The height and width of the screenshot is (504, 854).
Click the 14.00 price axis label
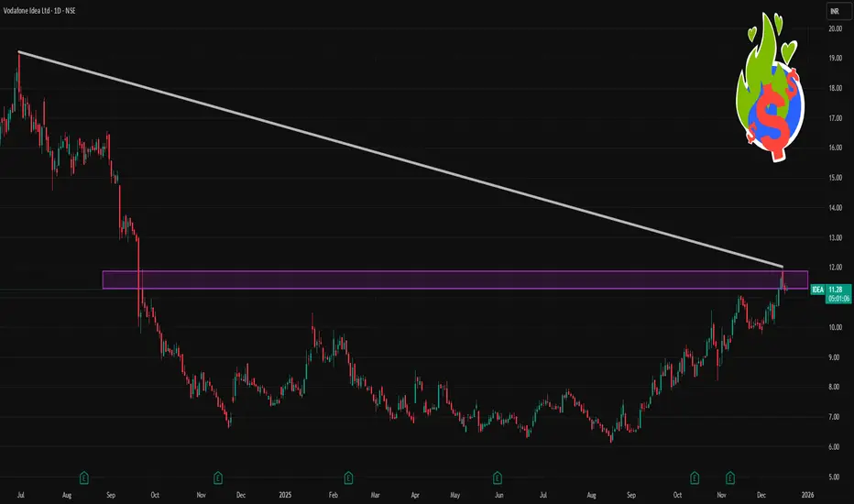coord(835,208)
